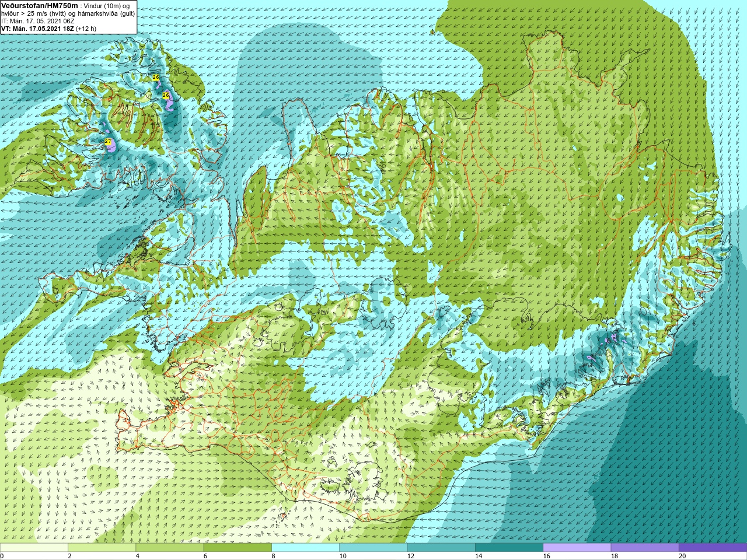This screenshot has width=747, height=560.
Task: Click the '0' tick label on the scale
Action: click(2, 556)
